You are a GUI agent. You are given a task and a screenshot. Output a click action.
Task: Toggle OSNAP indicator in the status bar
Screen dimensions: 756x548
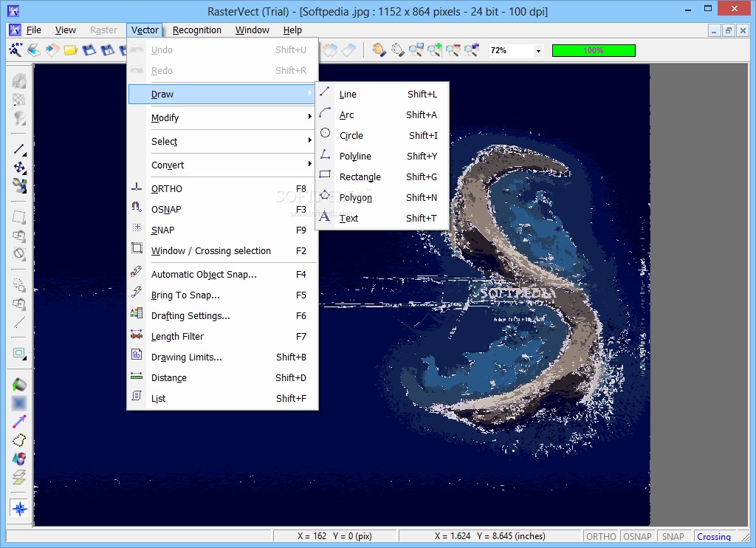click(x=637, y=536)
